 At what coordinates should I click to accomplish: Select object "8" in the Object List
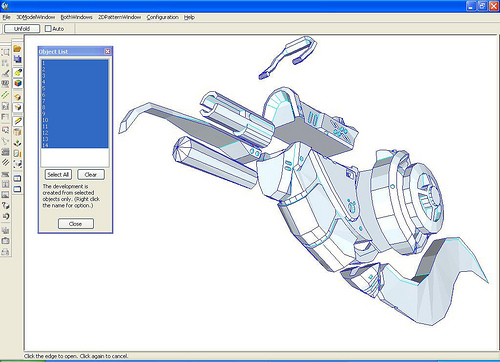(75, 107)
